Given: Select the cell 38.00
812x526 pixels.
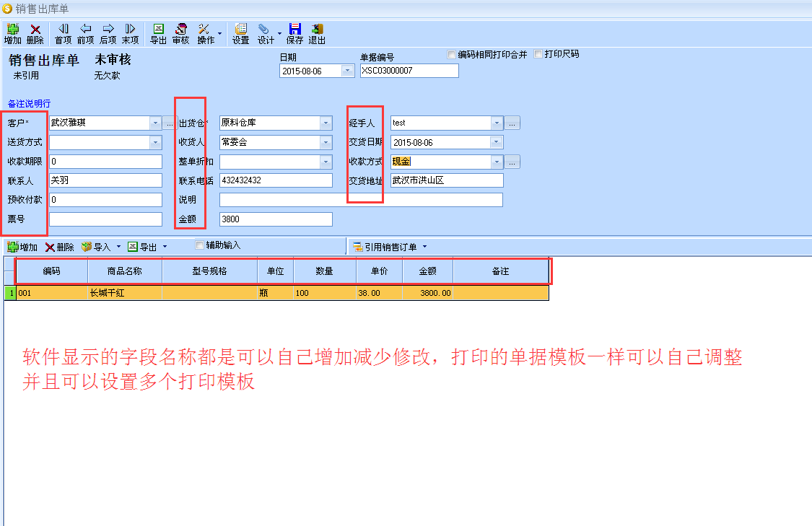Looking at the screenshot, I should click(380, 293).
